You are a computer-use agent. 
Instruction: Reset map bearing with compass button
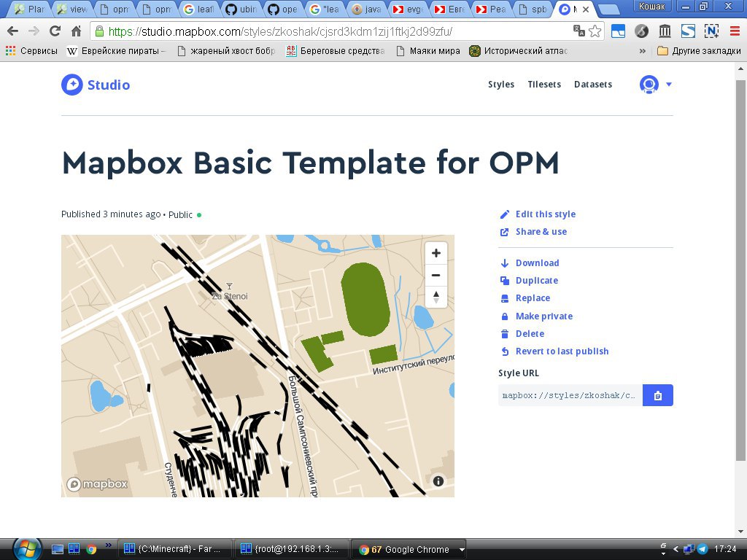coord(436,297)
